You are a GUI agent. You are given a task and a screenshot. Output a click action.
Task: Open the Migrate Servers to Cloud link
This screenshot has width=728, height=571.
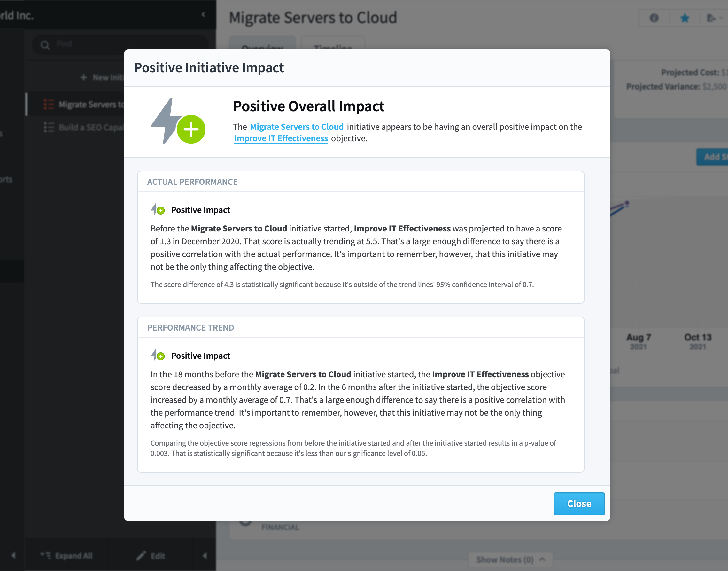coord(297,127)
